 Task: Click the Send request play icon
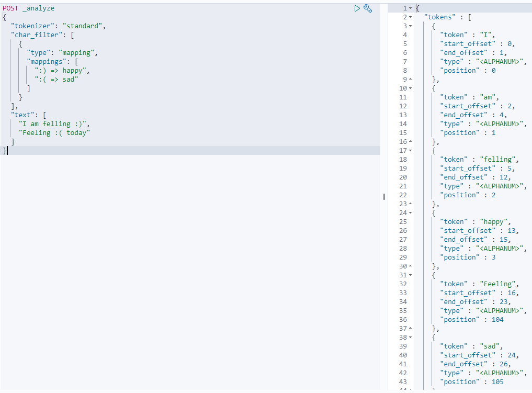pos(357,8)
